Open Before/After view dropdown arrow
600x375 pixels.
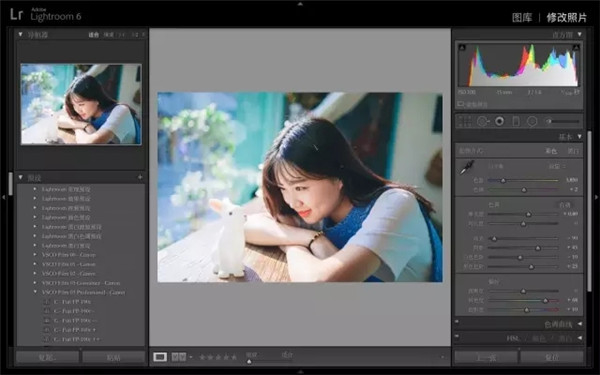[191, 357]
